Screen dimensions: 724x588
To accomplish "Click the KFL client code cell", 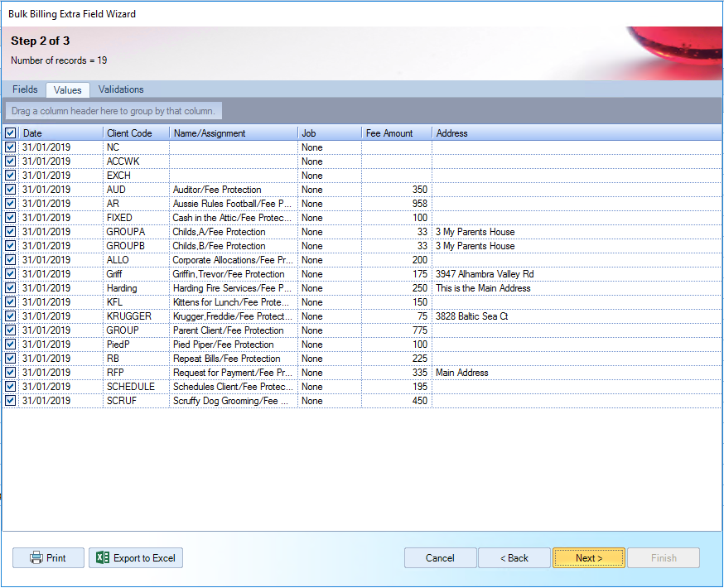I will (136, 302).
